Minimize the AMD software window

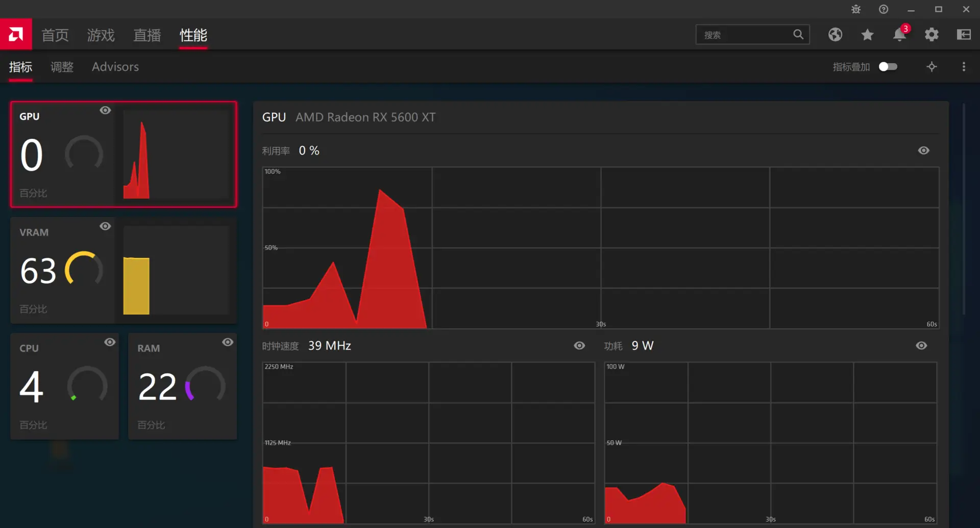[x=911, y=9]
